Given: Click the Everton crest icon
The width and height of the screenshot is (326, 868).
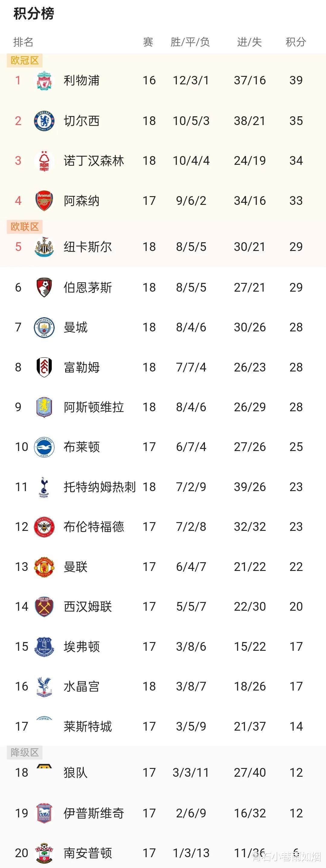Looking at the screenshot, I should pos(44,647).
